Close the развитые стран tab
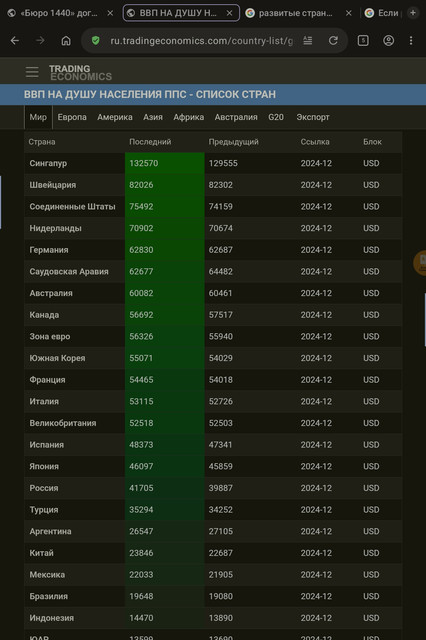This screenshot has width=426, height=640. tap(348, 13)
